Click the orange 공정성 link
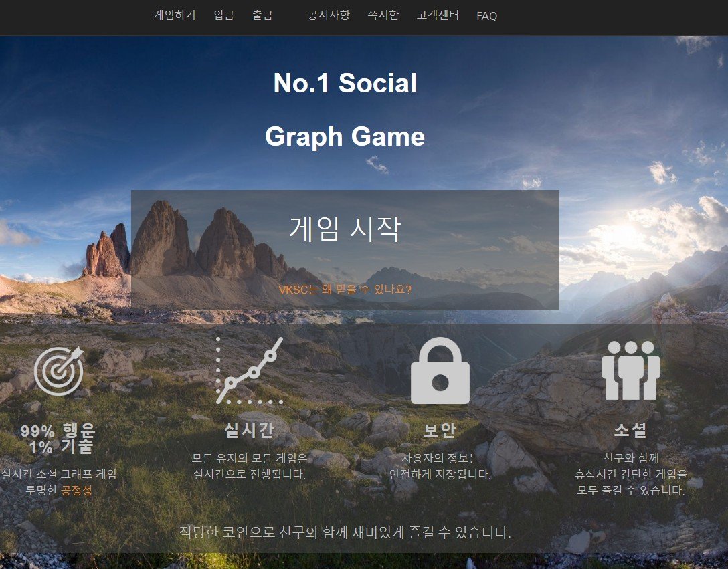The height and width of the screenshot is (569, 728). [76, 491]
